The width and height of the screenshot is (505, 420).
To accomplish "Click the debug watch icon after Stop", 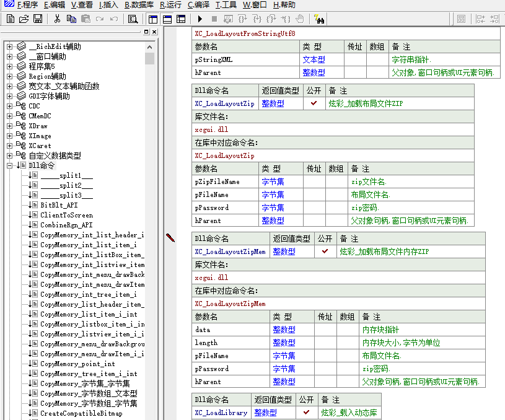I will point(229,19).
